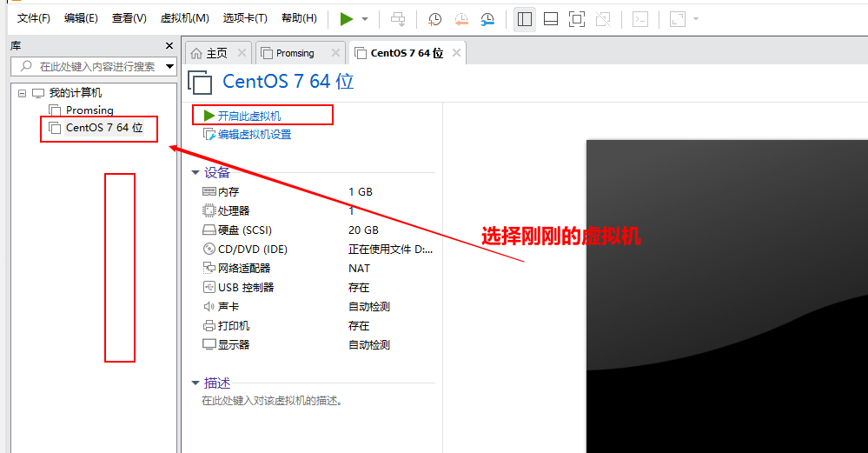Click 存在 value in the USB 控制器 row

pos(359,288)
